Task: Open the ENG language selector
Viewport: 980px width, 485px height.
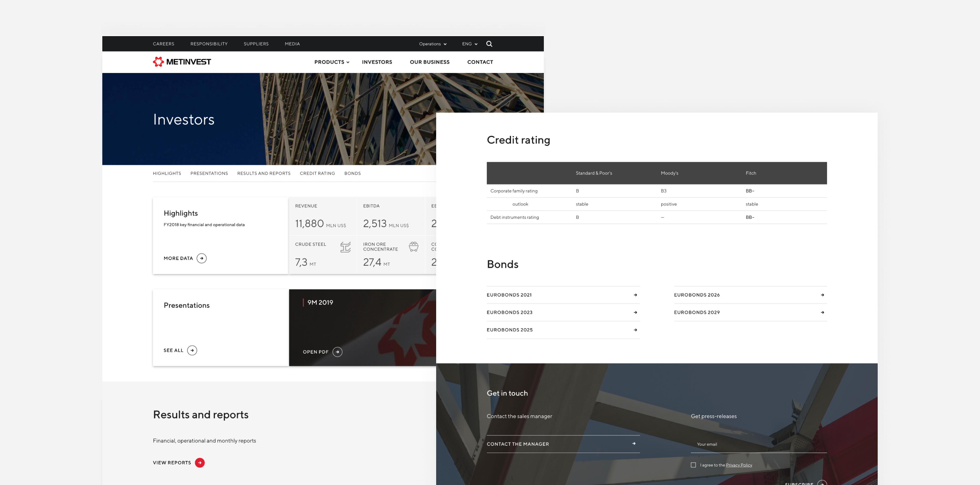Action: [470, 44]
